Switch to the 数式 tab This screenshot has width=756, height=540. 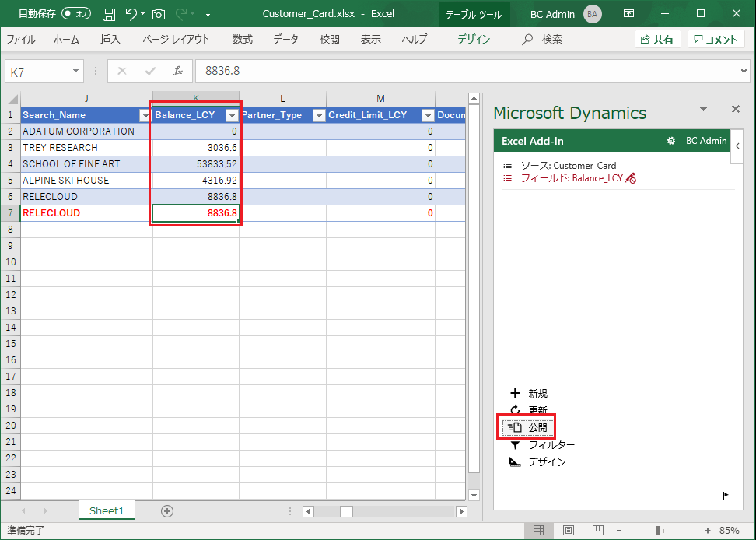[x=243, y=40]
